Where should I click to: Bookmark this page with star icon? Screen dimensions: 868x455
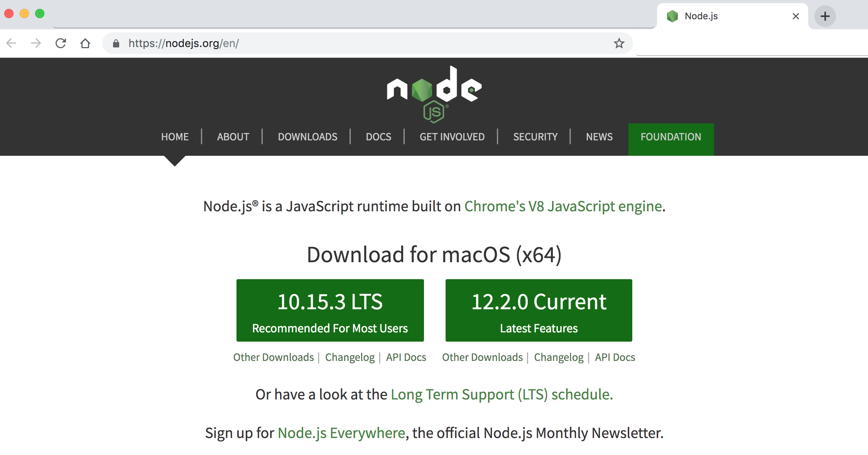(619, 43)
